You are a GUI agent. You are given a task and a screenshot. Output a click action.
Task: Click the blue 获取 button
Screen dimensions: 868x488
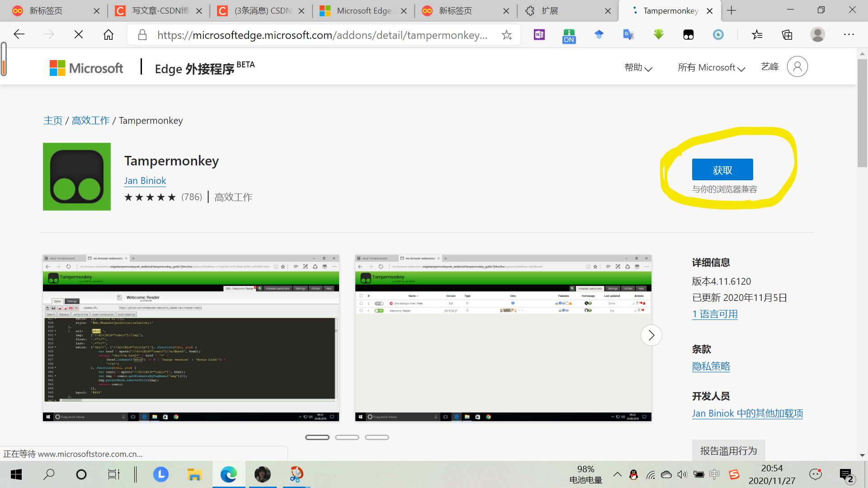pos(722,170)
